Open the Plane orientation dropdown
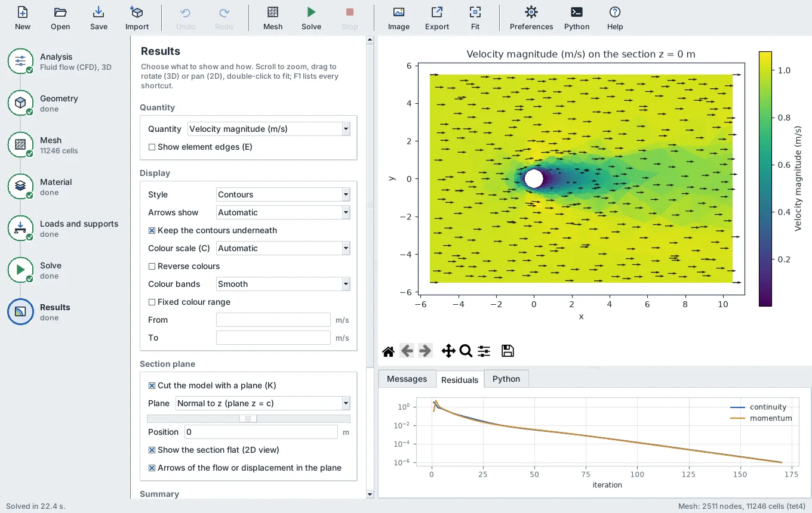The image size is (812, 513). [x=263, y=403]
